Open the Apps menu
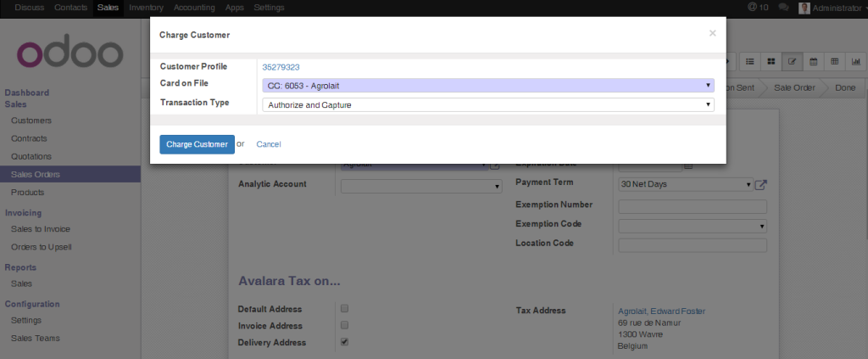The width and height of the screenshot is (868, 359). click(x=235, y=8)
